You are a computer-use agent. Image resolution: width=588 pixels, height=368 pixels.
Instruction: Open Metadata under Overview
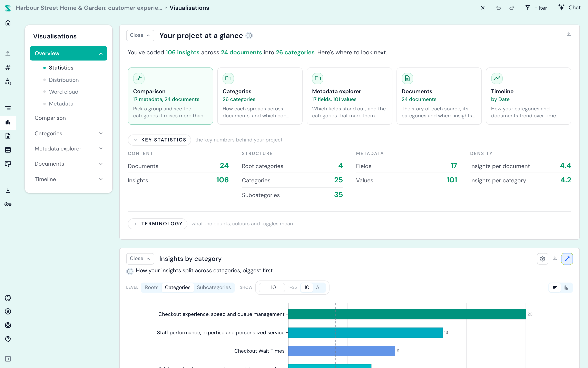point(61,104)
